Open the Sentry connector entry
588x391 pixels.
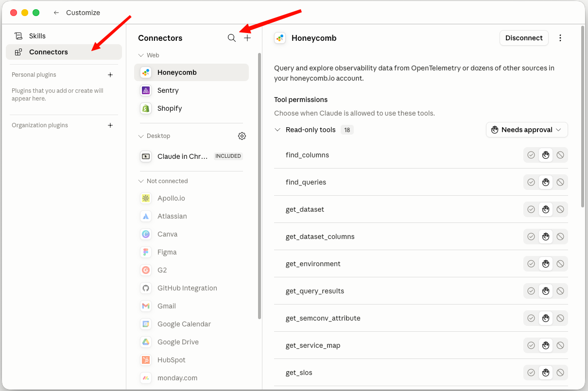coord(191,90)
